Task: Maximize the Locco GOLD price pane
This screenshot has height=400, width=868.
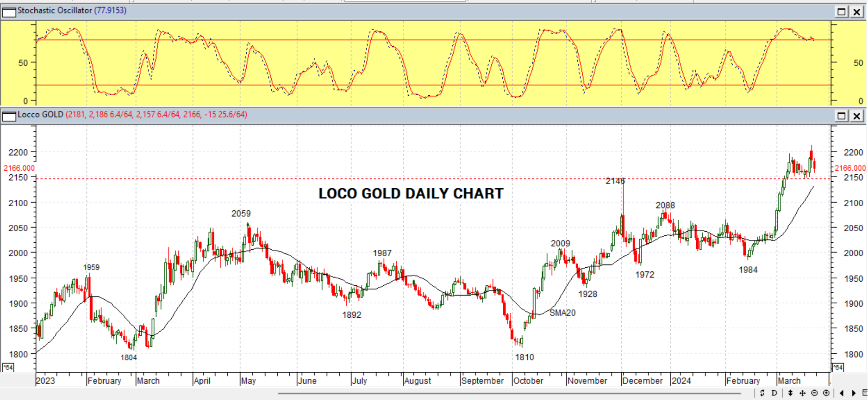Action: click(842, 116)
